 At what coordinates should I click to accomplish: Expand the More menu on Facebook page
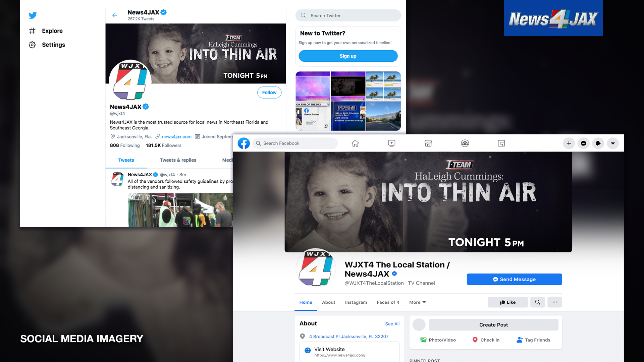(417, 302)
